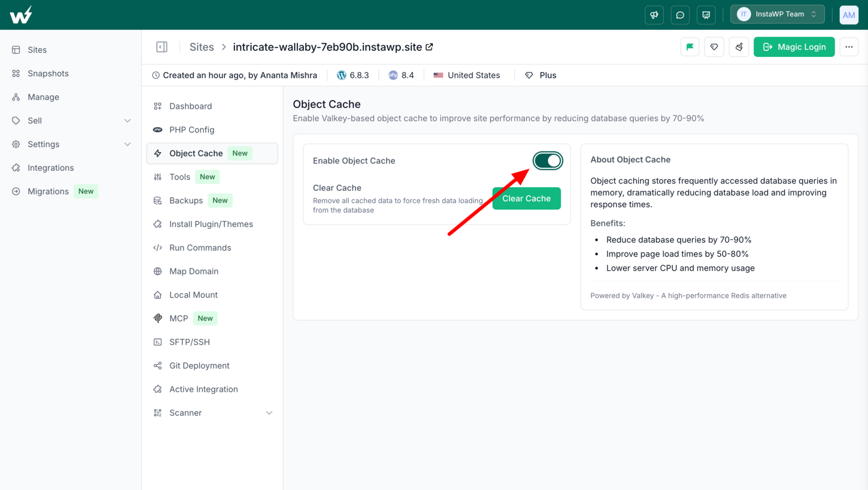Open Install Plugin/Themes menu item
The width and height of the screenshot is (868, 490).
pyautogui.click(x=212, y=224)
